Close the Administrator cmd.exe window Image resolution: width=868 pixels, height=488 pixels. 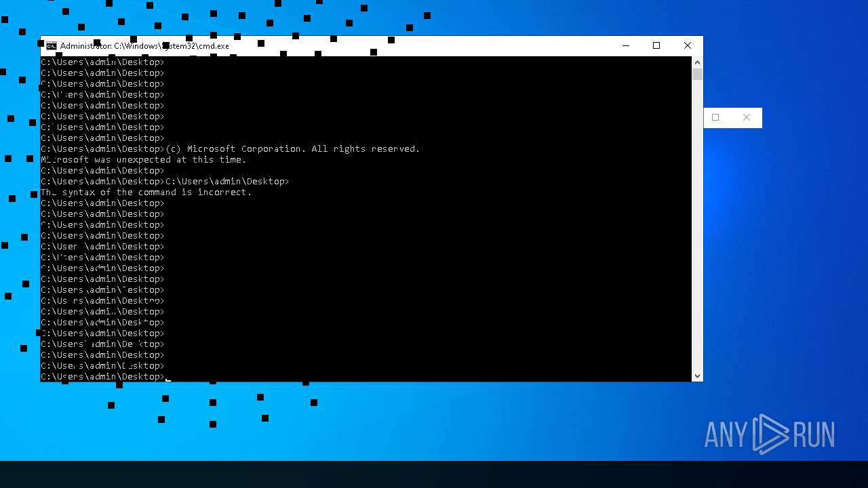(x=688, y=46)
